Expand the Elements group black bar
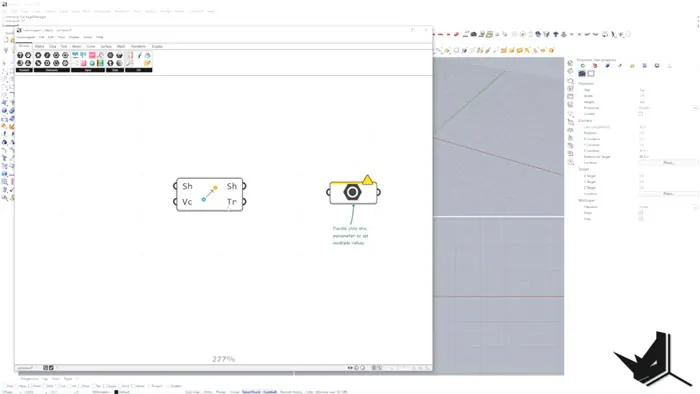 [x=52, y=70]
